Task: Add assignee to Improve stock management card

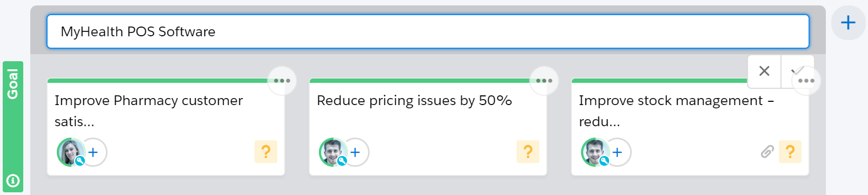Action: click(x=618, y=152)
